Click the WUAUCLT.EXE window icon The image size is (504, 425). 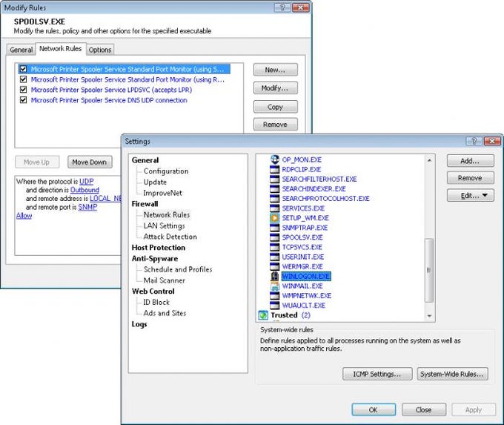coord(274,305)
